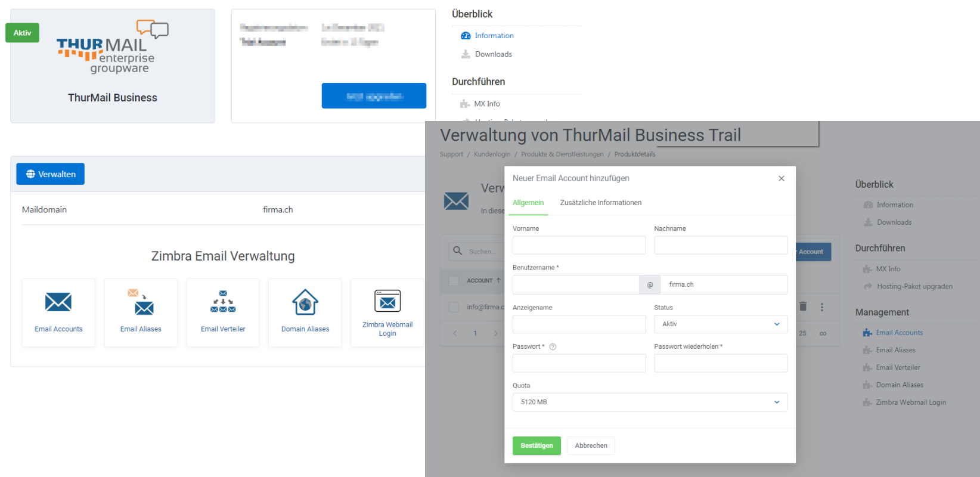Click the MX Info icon in top Durchführen
This screenshot has height=477, width=980.
(465, 104)
